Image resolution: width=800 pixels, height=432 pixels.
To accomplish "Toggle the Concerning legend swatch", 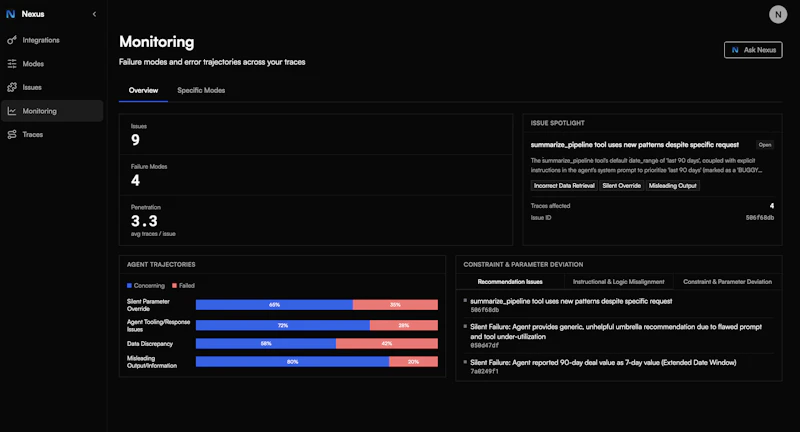I will pyautogui.click(x=130, y=286).
